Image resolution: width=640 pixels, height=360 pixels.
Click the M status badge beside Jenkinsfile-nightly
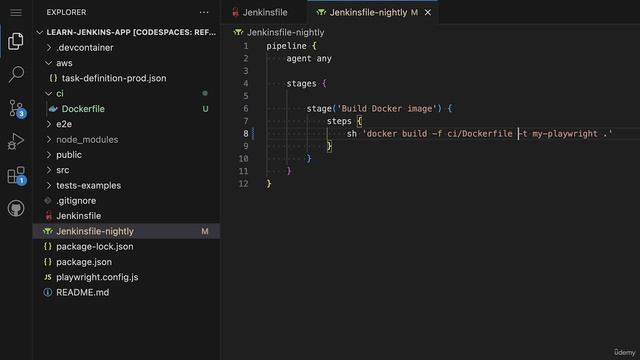click(205, 231)
